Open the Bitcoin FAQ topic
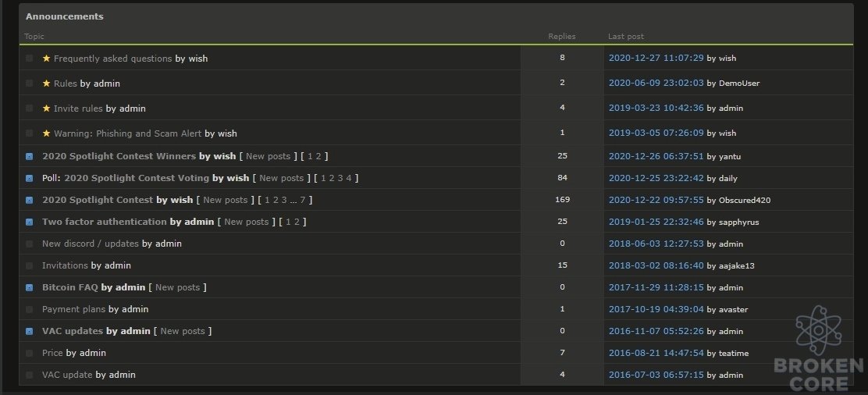Viewport: 868px width, 395px height. tap(69, 287)
